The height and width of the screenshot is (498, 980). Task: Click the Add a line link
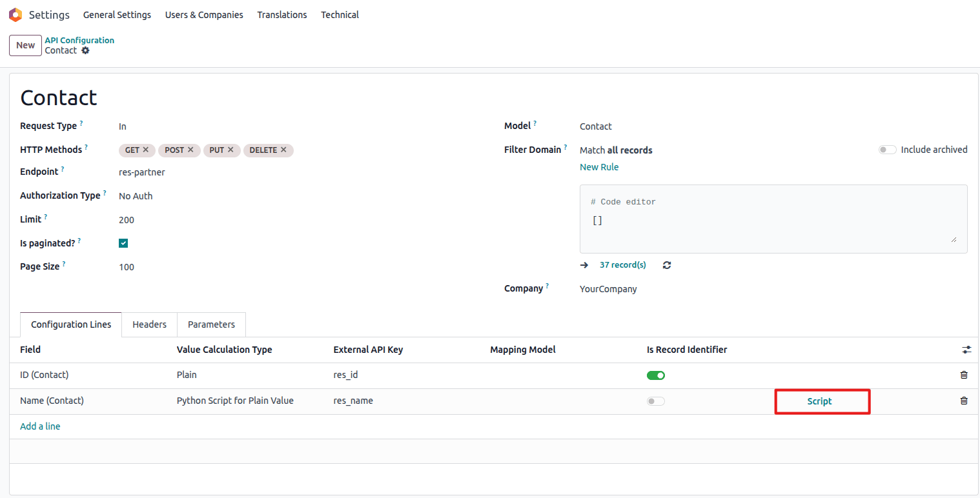40,426
